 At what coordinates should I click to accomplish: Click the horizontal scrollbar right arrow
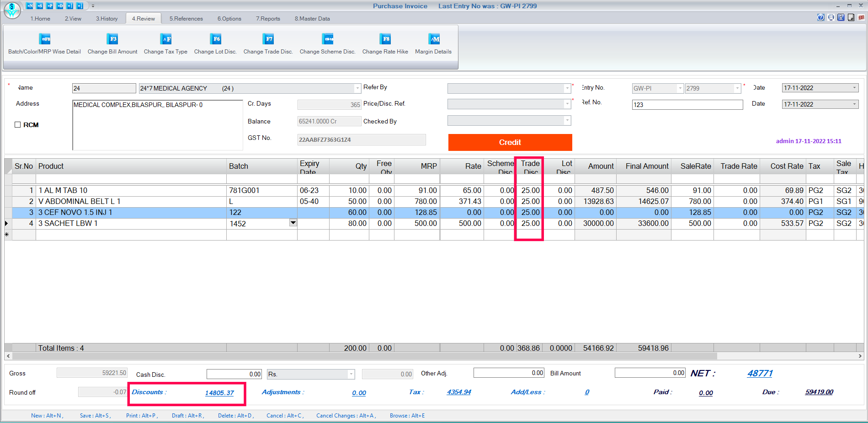[x=860, y=356]
